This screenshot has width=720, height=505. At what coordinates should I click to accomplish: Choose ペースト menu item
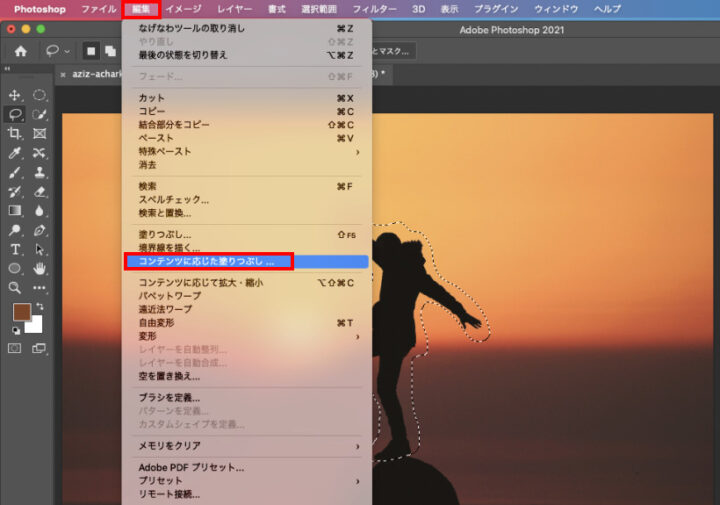point(247,138)
